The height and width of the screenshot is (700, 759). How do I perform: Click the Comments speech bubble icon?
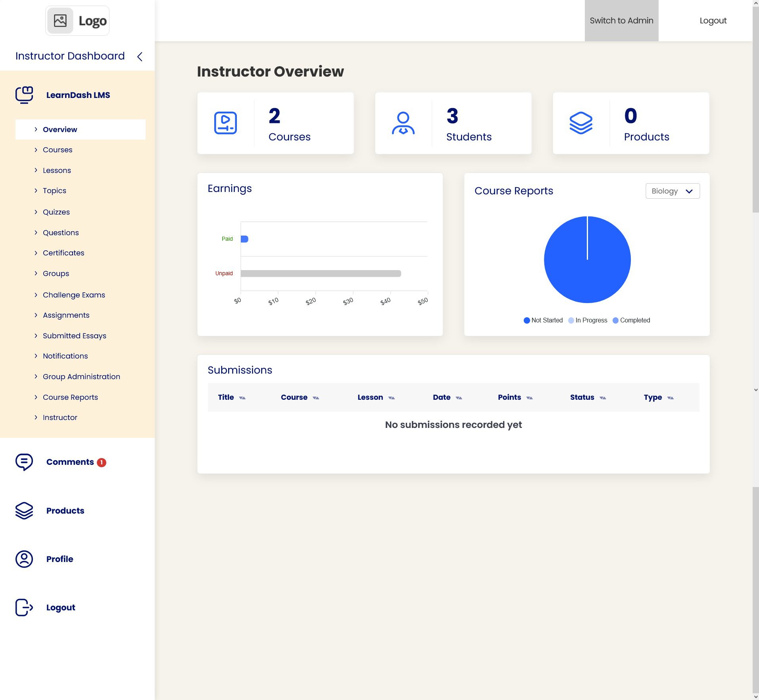point(24,462)
